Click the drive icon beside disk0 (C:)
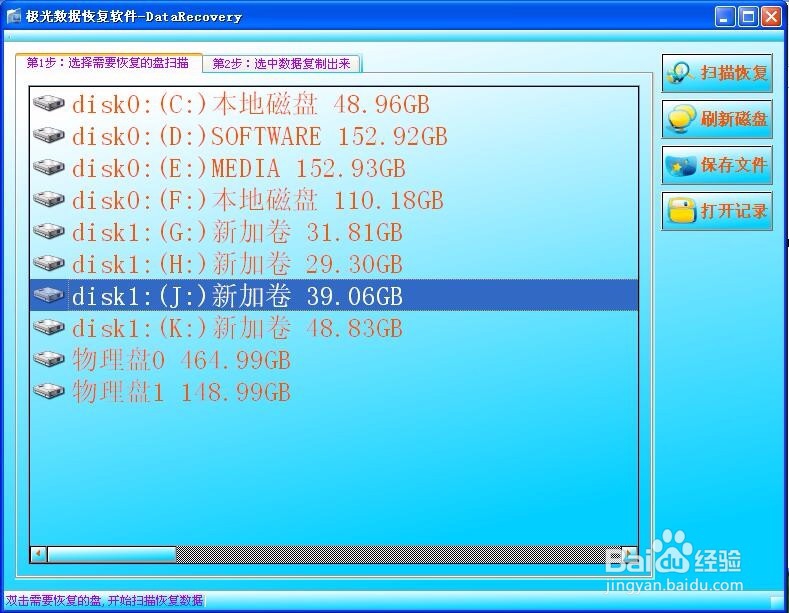 (49, 103)
